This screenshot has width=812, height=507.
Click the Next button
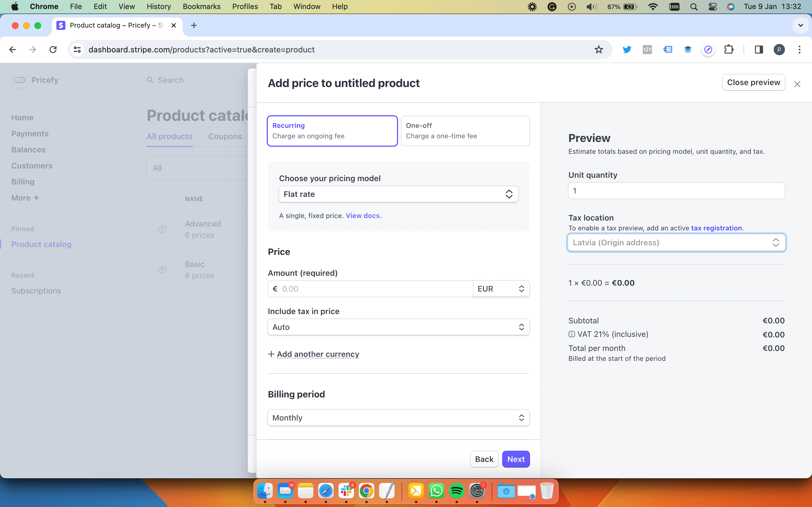(x=516, y=459)
